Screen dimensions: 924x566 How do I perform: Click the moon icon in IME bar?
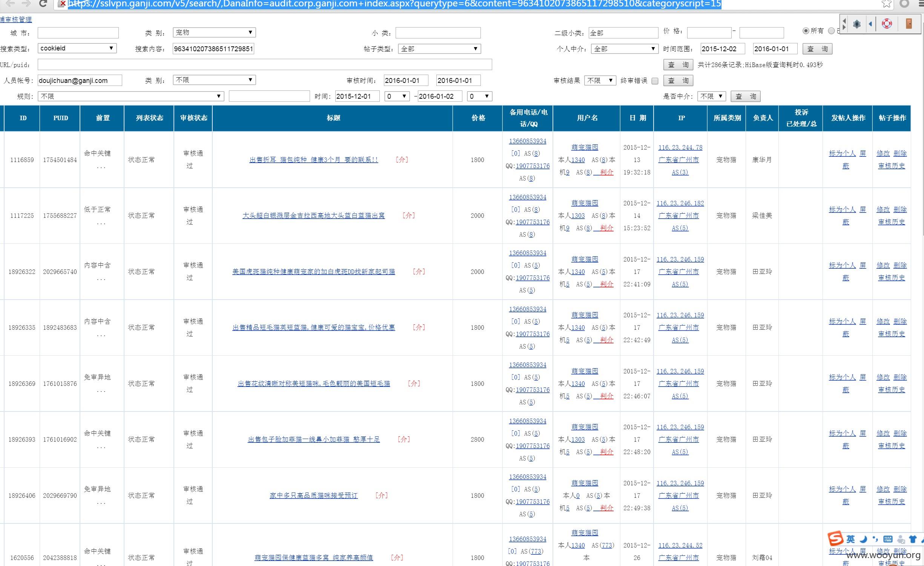(x=863, y=539)
